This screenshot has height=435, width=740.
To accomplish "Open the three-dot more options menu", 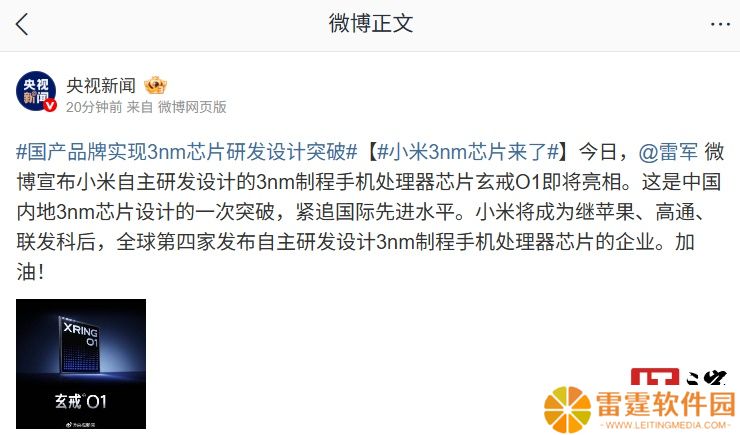I will tap(720, 24).
